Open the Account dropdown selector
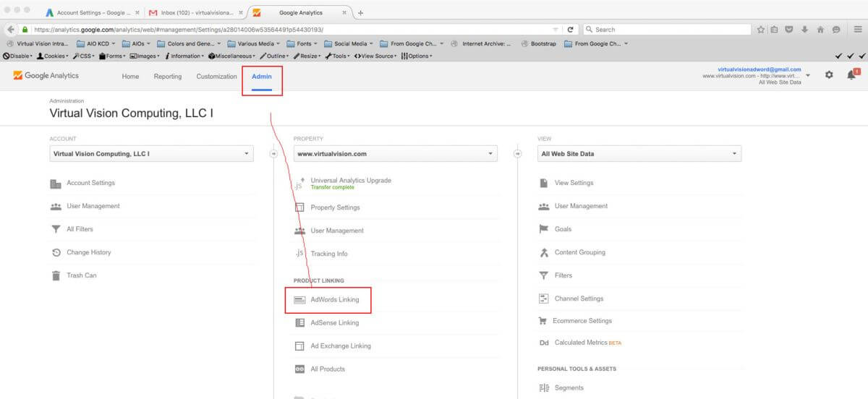868x399 pixels. pyautogui.click(x=151, y=154)
